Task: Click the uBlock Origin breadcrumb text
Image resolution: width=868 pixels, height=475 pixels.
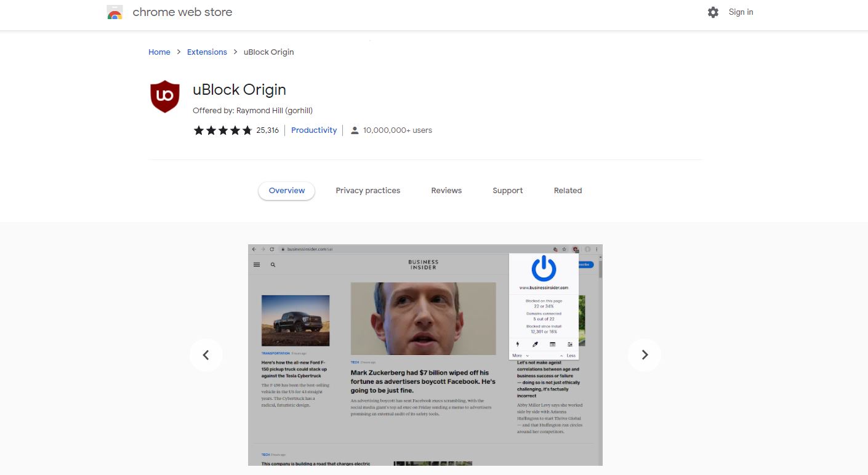Action: [x=268, y=52]
